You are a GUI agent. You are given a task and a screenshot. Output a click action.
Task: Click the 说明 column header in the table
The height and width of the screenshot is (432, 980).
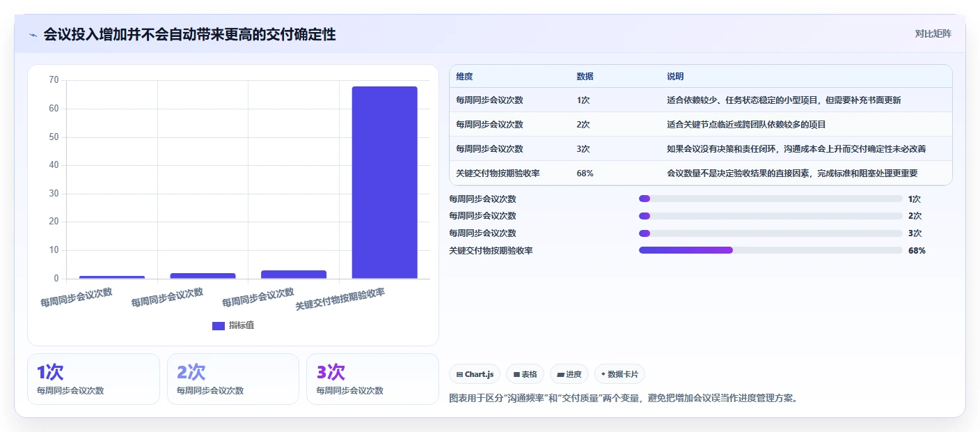pyautogui.click(x=675, y=77)
